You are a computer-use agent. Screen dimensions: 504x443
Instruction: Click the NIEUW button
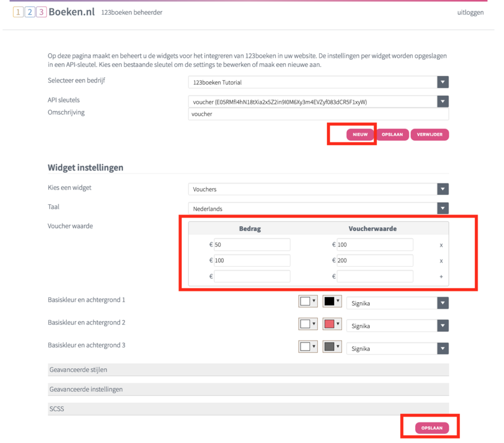pos(360,134)
